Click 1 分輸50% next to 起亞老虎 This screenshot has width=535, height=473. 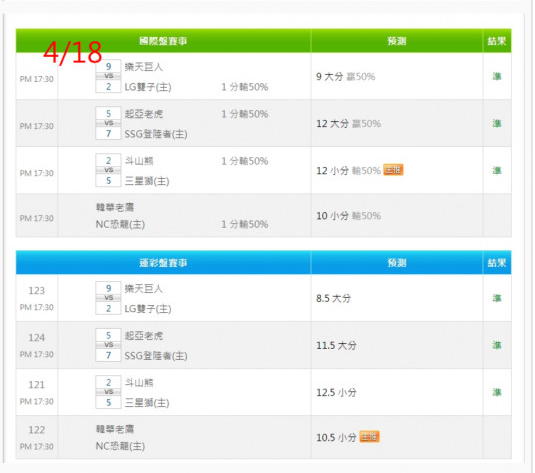pyautogui.click(x=245, y=114)
